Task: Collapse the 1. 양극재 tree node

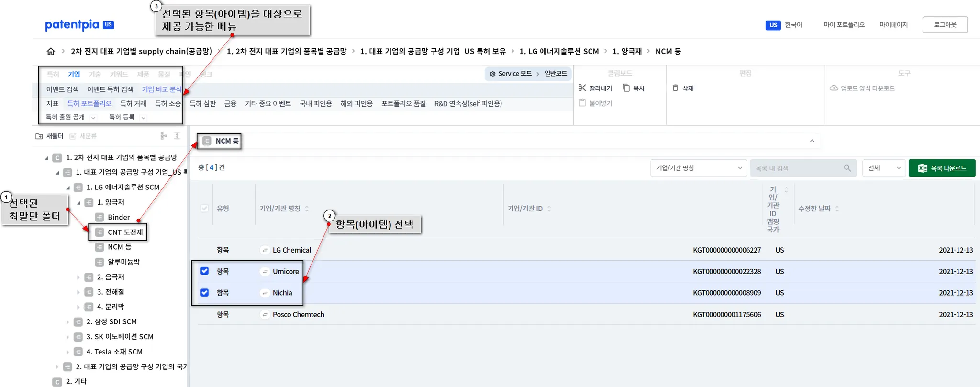Action: pos(78,202)
